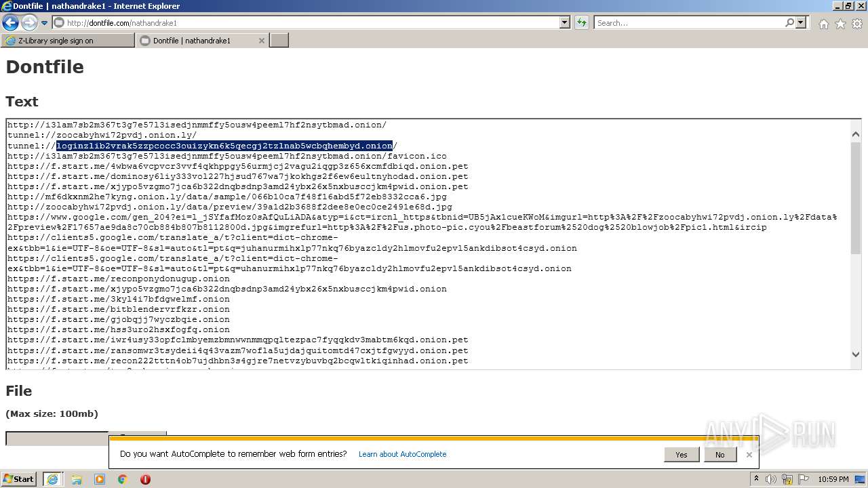Screen dimensions: 868x488
Task: Click the Dontfile page heading
Action: pyautogui.click(x=45, y=67)
